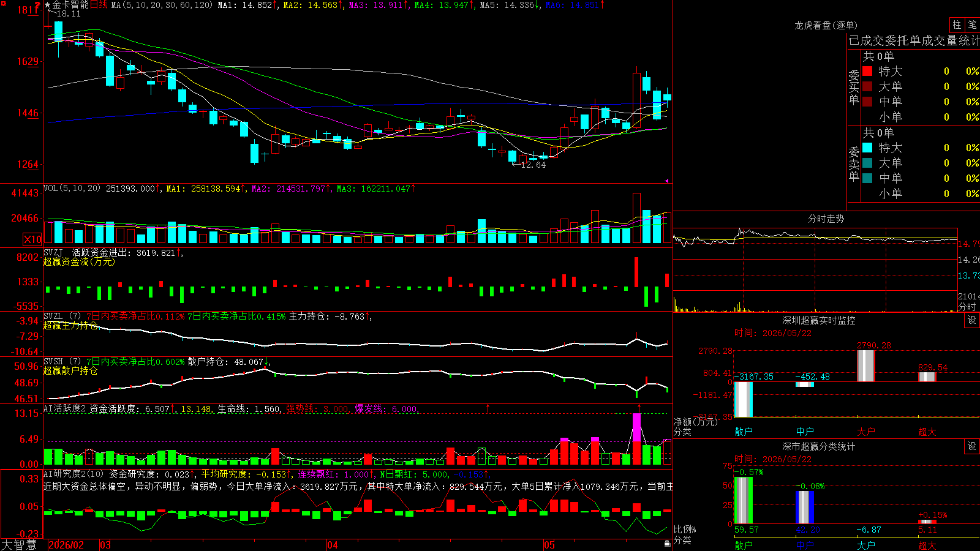Image resolution: width=980 pixels, height=551 pixels.
Task: Click the 中户 bar in 深圳超赢实时监控
Action: pyautogui.click(x=805, y=384)
